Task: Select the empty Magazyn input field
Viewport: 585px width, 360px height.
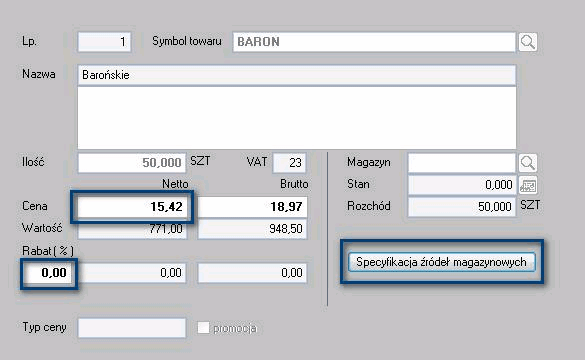Action: [462, 163]
